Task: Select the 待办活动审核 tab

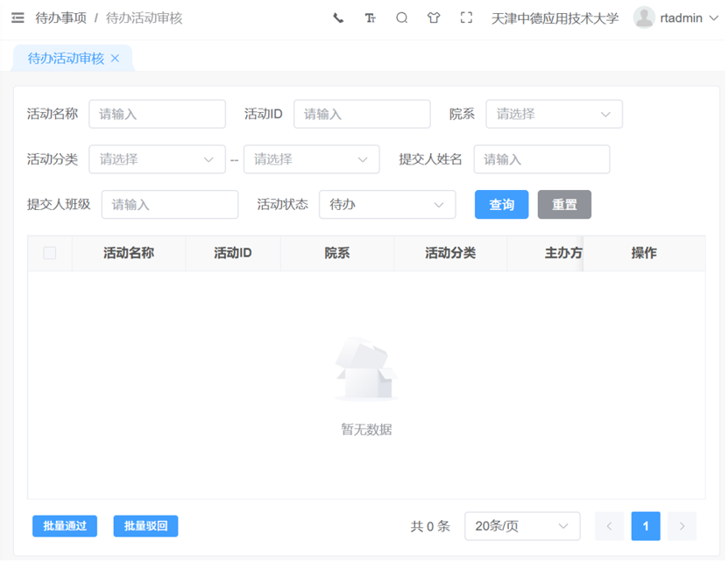Action: 66,59
